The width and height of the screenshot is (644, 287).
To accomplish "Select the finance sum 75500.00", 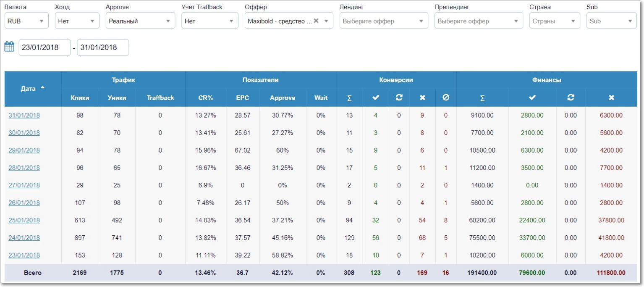I will [x=482, y=238].
